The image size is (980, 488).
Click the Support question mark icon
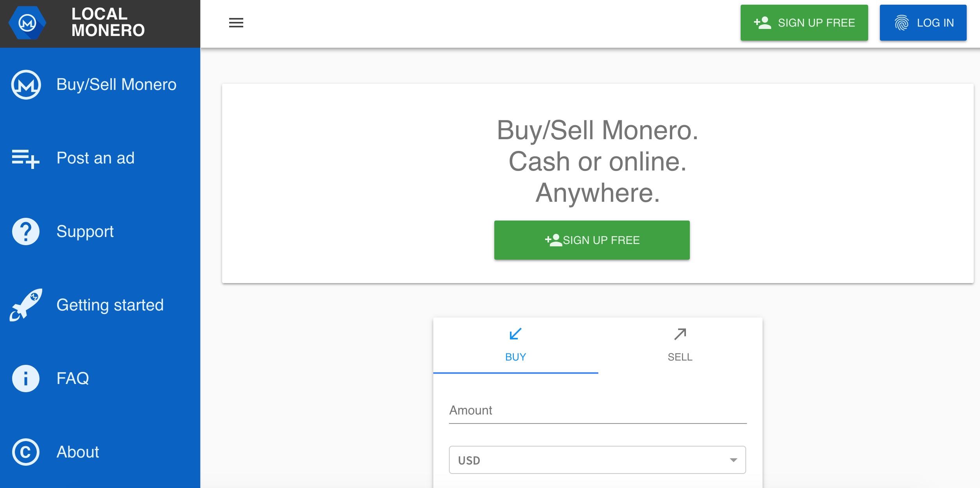(x=26, y=231)
